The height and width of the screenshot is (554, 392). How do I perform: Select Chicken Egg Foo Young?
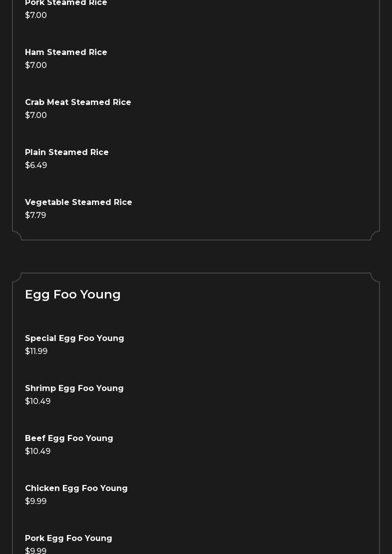pos(76,488)
